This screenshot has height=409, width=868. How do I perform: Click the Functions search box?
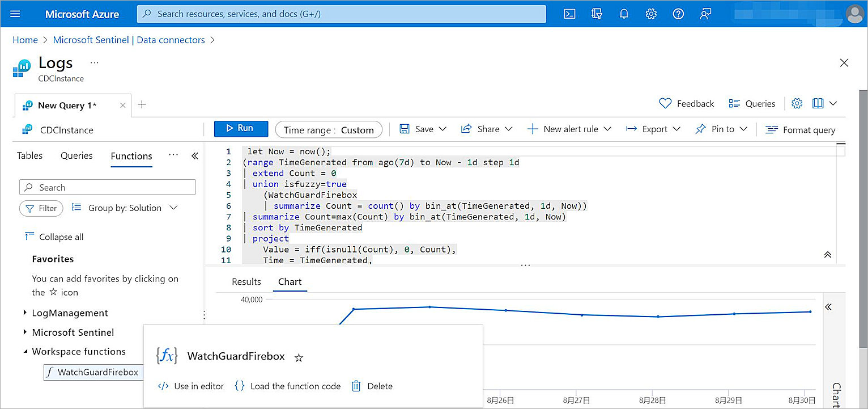click(x=108, y=187)
